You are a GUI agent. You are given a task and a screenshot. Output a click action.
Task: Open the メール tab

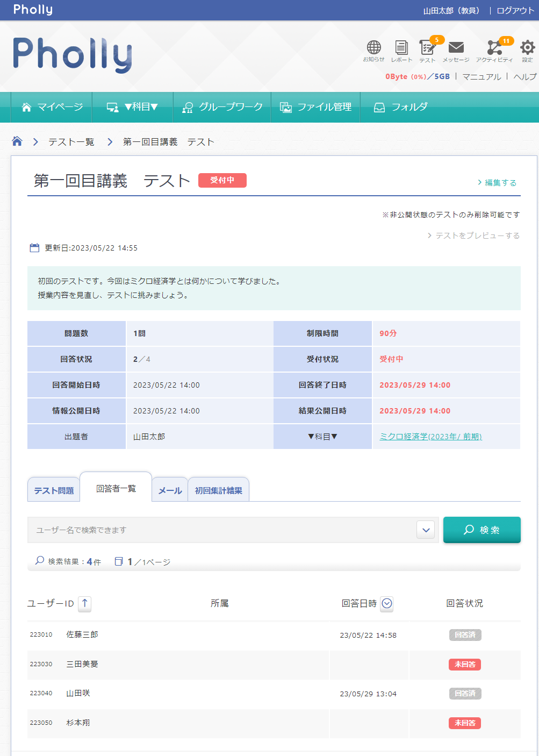[170, 490]
